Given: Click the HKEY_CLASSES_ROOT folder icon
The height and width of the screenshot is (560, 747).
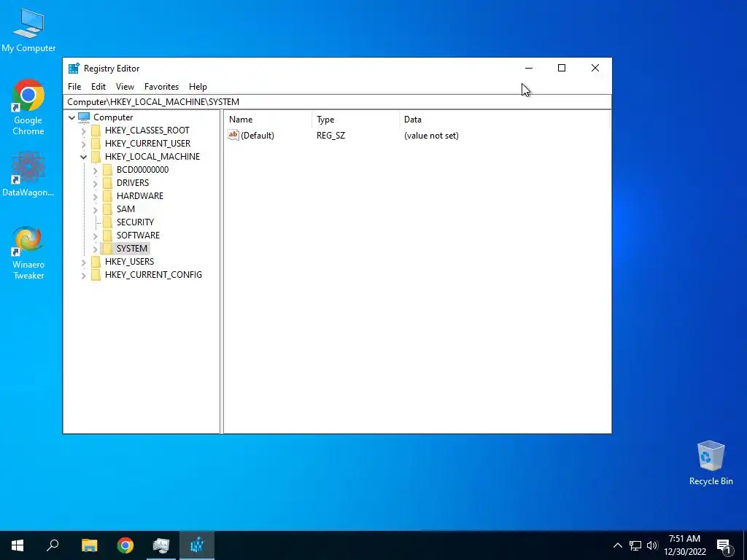Looking at the screenshot, I should [96, 131].
